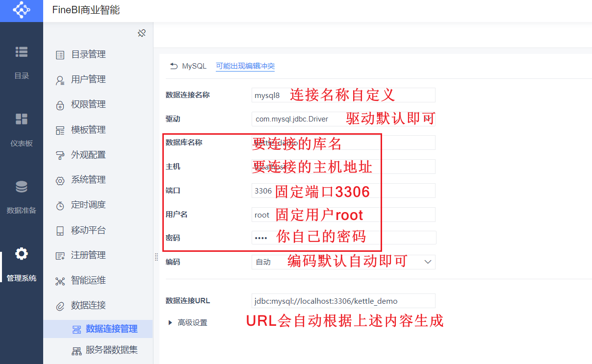
Task: Click the 权限管理 lock icon
Action: (60, 105)
